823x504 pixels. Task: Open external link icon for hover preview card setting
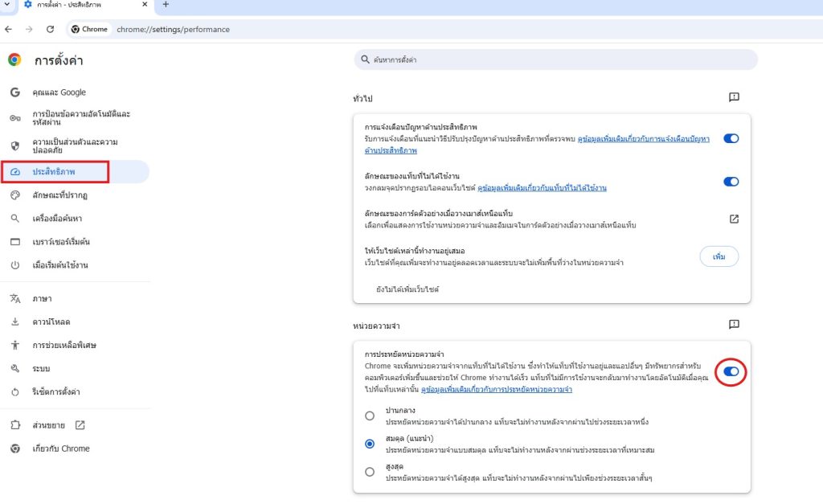tap(733, 219)
